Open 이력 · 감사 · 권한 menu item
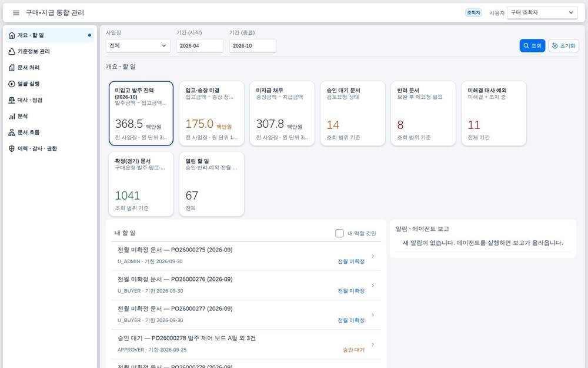 (50, 148)
